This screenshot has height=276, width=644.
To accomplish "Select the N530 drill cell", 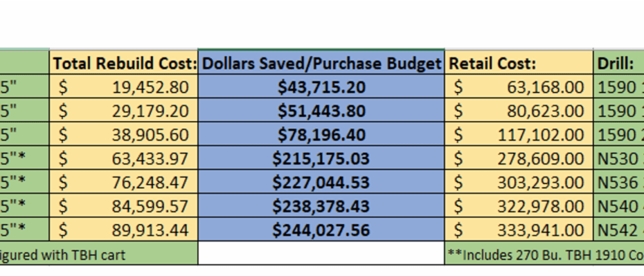I will [619, 158].
